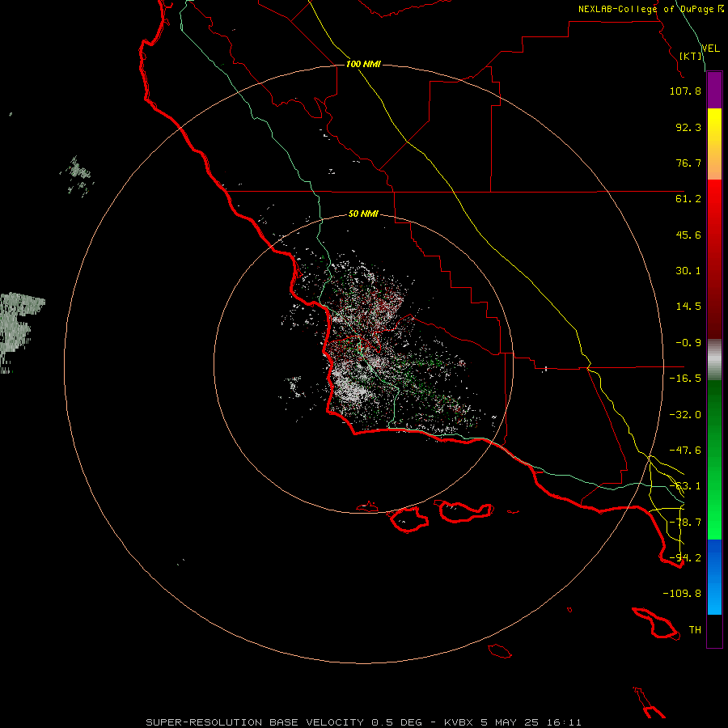Click the bright green segment of the color bar
Screen dimensions: 728x728
714,459
